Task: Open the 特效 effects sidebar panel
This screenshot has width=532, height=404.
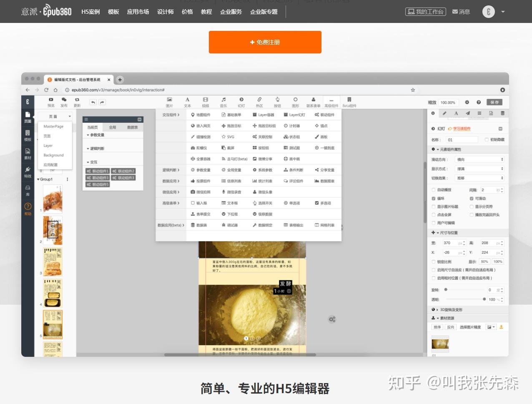Action: [28, 172]
